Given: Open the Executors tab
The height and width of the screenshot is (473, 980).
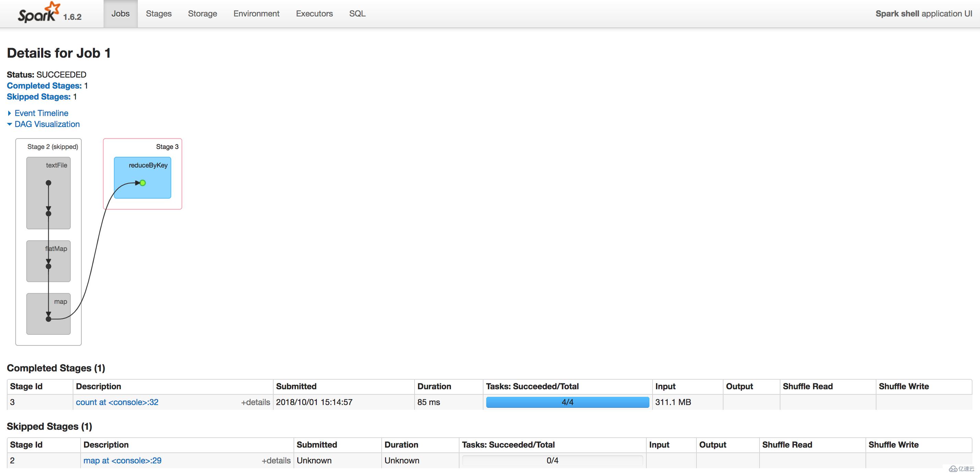Looking at the screenshot, I should (x=314, y=14).
